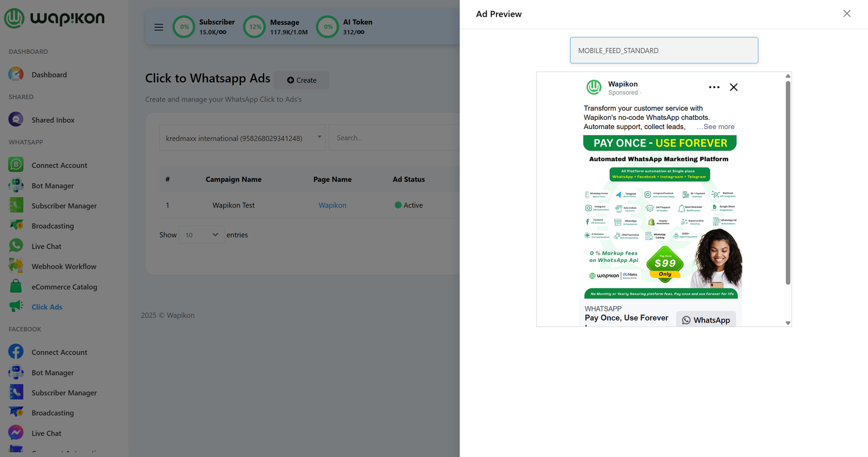
Task: Open the Wapikon page name link
Action: coord(332,205)
